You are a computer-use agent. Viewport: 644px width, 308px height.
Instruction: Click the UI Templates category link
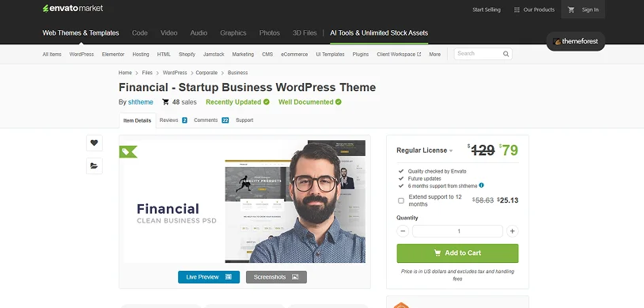tap(330, 55)
